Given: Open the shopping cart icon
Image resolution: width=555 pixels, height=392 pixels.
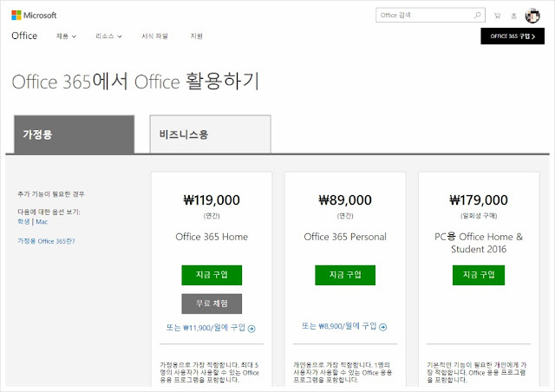Looking at the screenshot, I should 497,16.
